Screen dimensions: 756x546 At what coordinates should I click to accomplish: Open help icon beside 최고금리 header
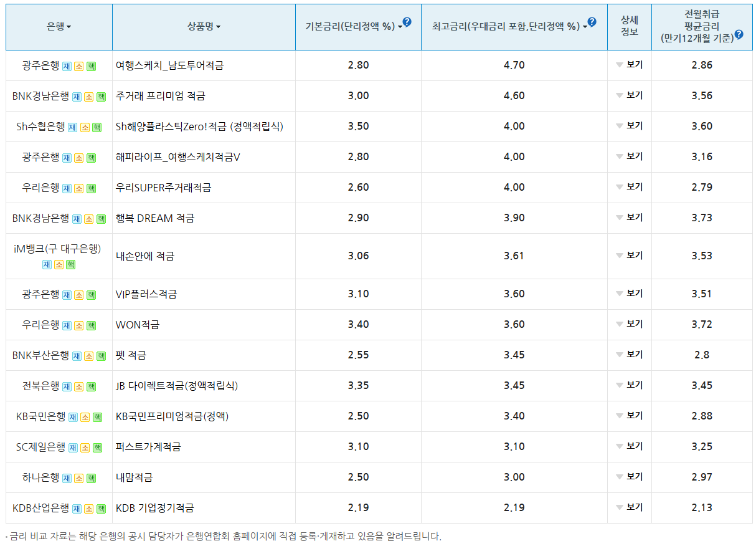[592, 22]
